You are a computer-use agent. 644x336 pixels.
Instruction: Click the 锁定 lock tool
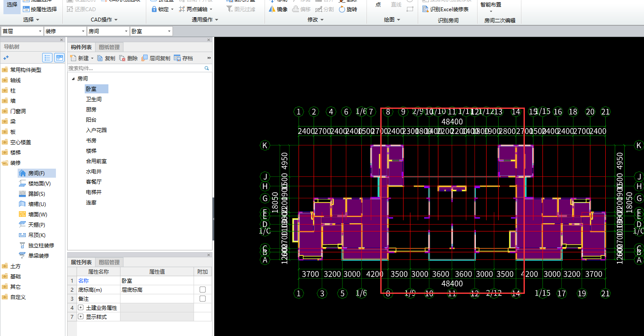tap(163, 9)
